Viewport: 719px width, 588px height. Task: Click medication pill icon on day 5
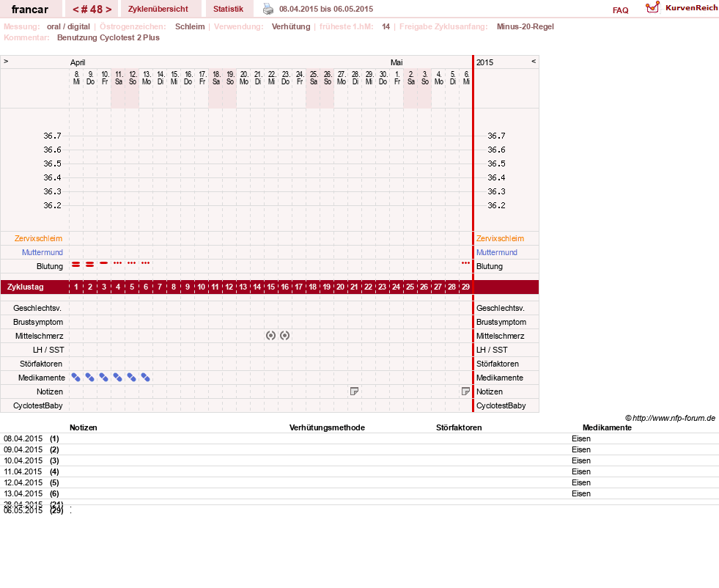[132, 378]
